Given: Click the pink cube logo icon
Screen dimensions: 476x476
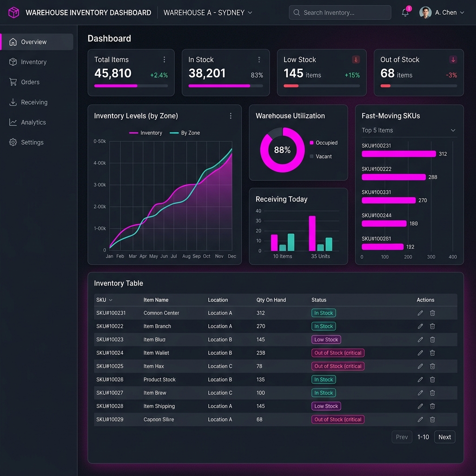Looking at the screenshot, I should (13, 13).
